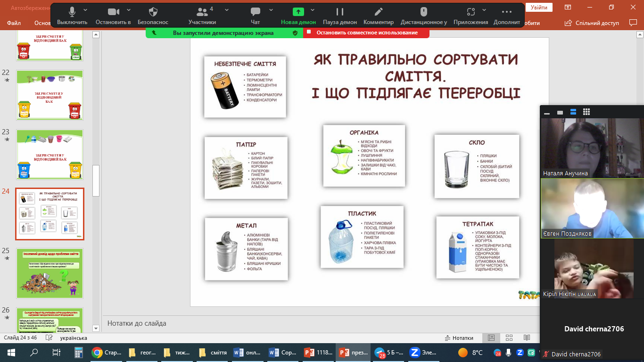This screenshot has height=362, width=644.
Task: Click slide panel scroll-down arrow
Action: coord(96,328)
